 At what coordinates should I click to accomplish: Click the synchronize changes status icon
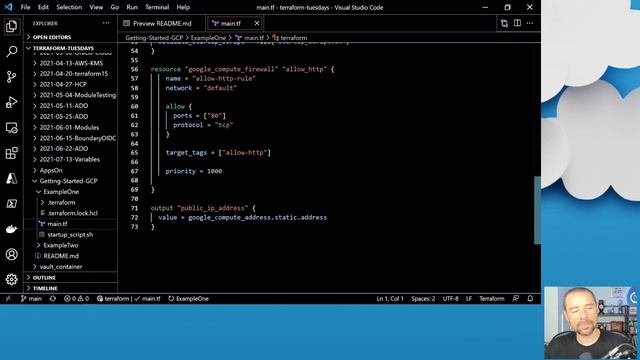click(53, 299)
